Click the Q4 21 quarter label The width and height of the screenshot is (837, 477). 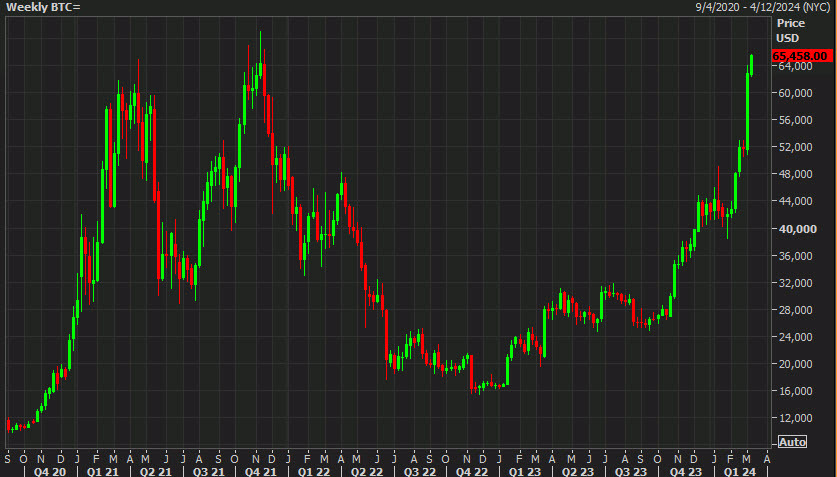(x=260, y=472)
